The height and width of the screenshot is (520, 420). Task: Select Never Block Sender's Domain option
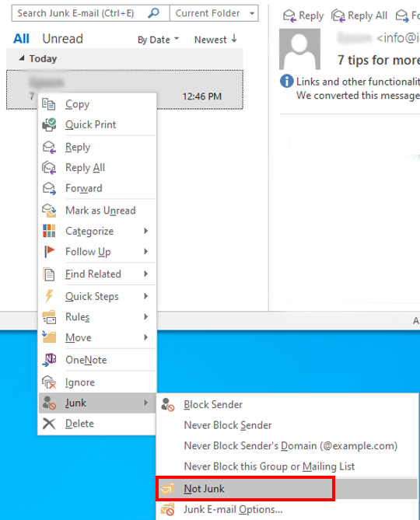[x=287, y=445]
